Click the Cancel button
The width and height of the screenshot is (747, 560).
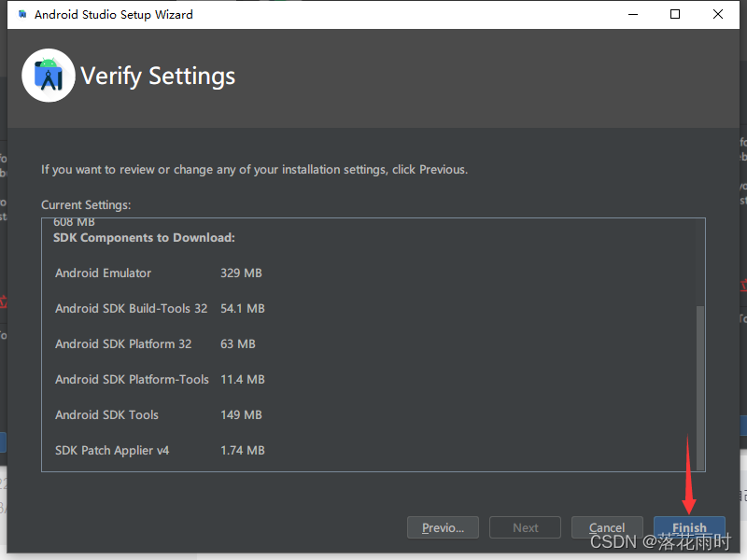pyautogui.click(x=607, y=527)
